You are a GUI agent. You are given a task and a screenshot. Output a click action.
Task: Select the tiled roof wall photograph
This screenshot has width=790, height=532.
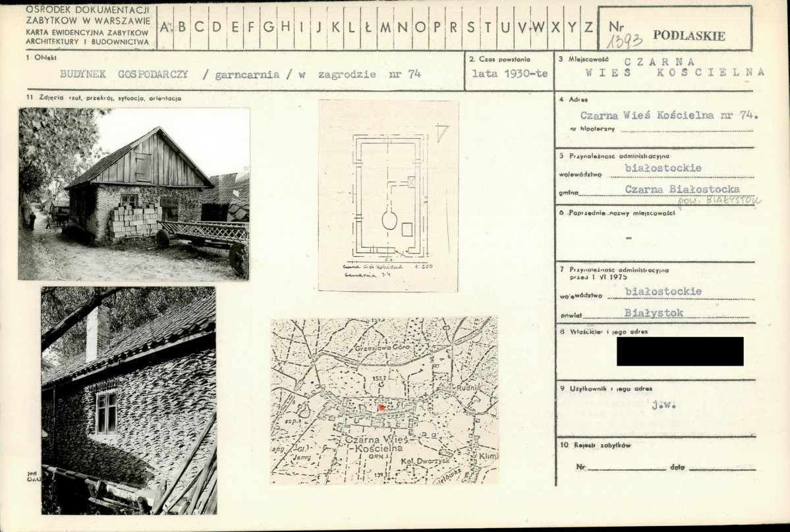coord(129,400)
